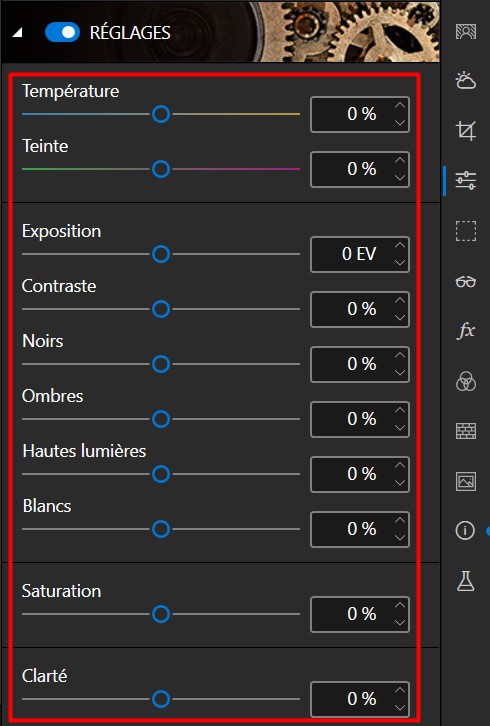Open the picture frame icon
The width and height of the screenshot is (490, 726).
[x=465, y=481]
